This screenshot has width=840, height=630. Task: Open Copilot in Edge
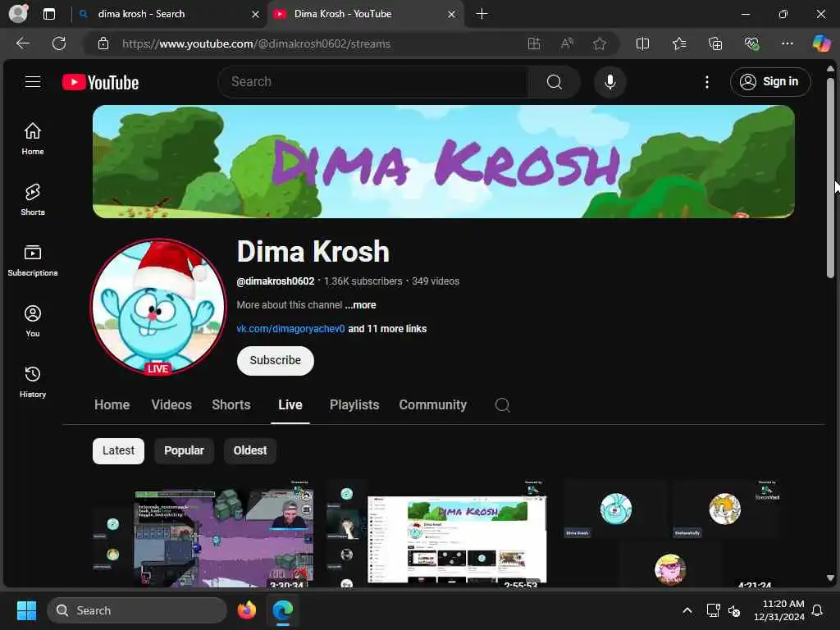coord(821,43)
